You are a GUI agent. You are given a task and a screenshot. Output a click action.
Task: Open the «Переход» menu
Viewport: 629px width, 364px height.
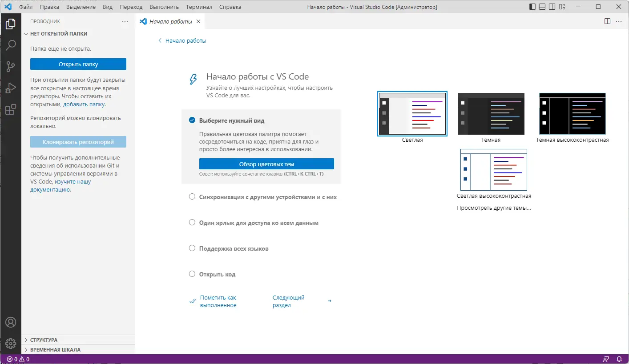click(131, 7)
